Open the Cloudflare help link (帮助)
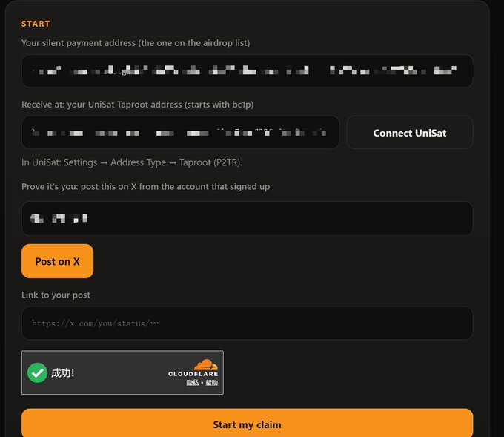The image size is (504, 437). [x=211, y=383]
